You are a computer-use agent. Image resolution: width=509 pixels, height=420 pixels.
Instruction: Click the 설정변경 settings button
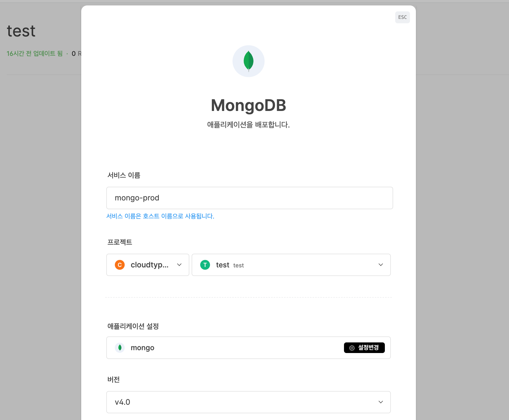(364, 348)
